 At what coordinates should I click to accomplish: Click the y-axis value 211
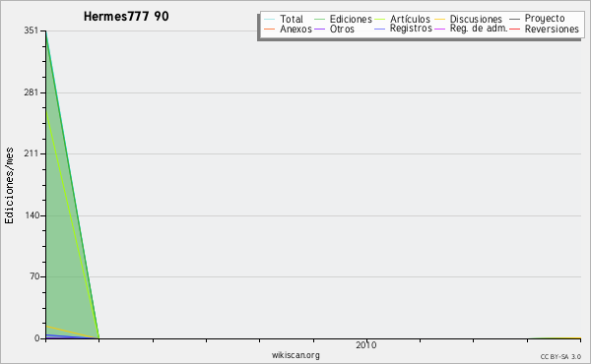pyautogui.click(x=32, y=153)
